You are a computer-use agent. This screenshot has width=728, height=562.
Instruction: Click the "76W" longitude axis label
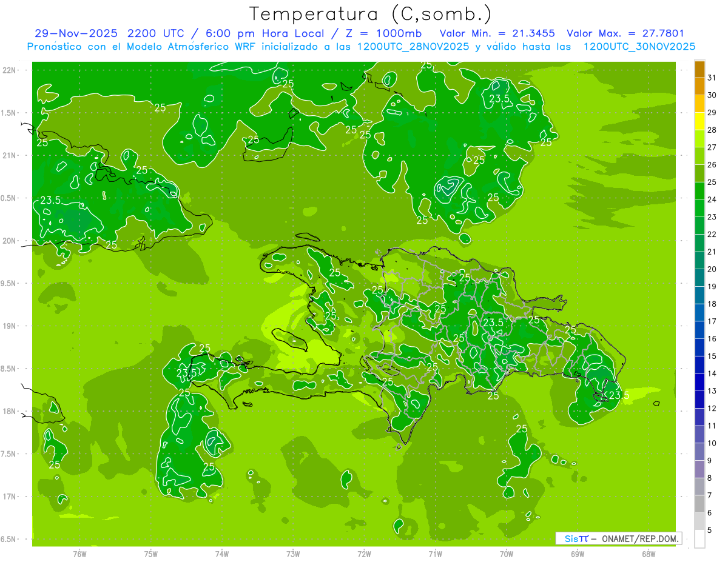[x=79, y=553]
